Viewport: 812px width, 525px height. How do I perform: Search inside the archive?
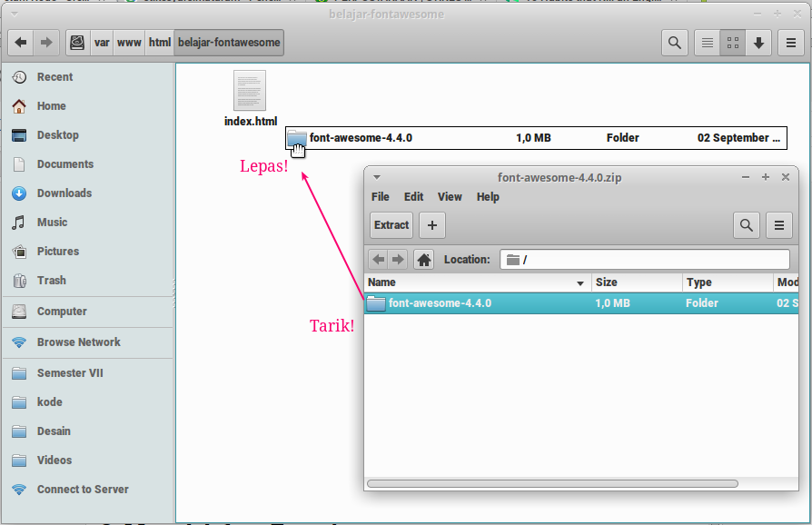point(747,225)
